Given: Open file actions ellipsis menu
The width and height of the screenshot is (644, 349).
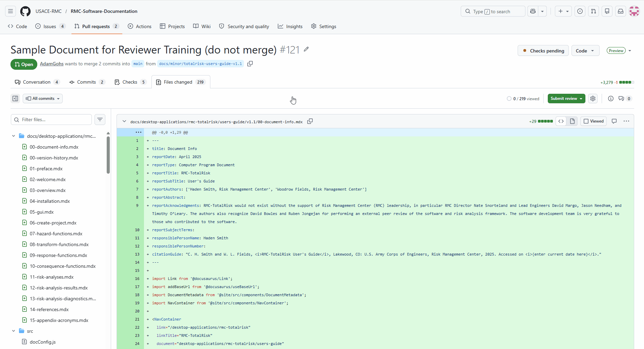Looking at the screenshot, I should (626, 121).
